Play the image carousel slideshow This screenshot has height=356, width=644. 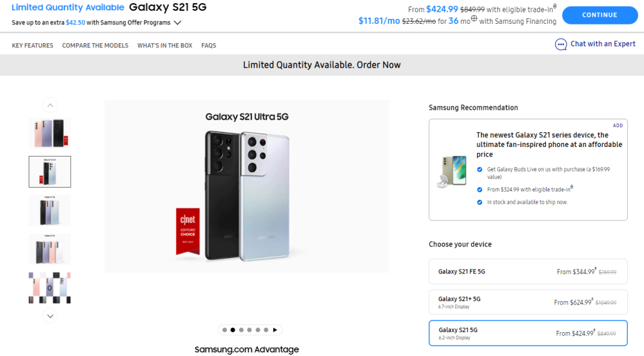275,330
